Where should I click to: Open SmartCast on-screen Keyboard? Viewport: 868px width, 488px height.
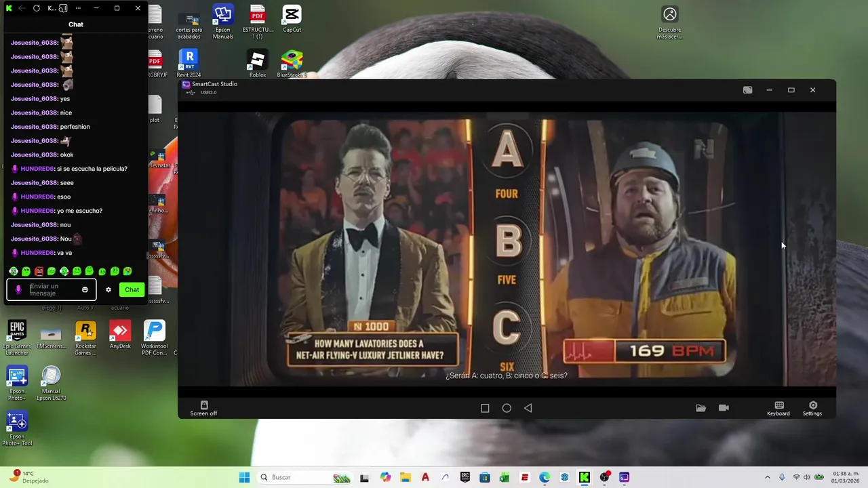[x=778, y=409]
